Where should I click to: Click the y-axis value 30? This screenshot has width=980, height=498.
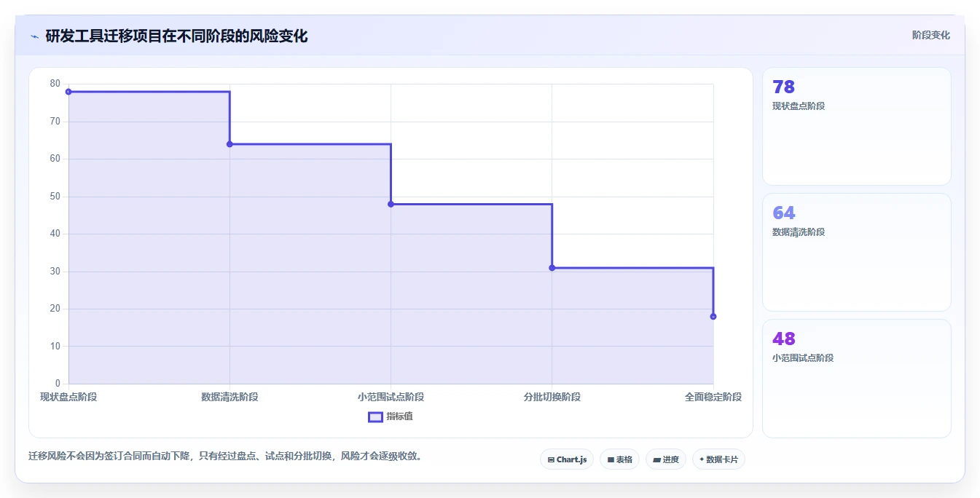click(55, 272)
